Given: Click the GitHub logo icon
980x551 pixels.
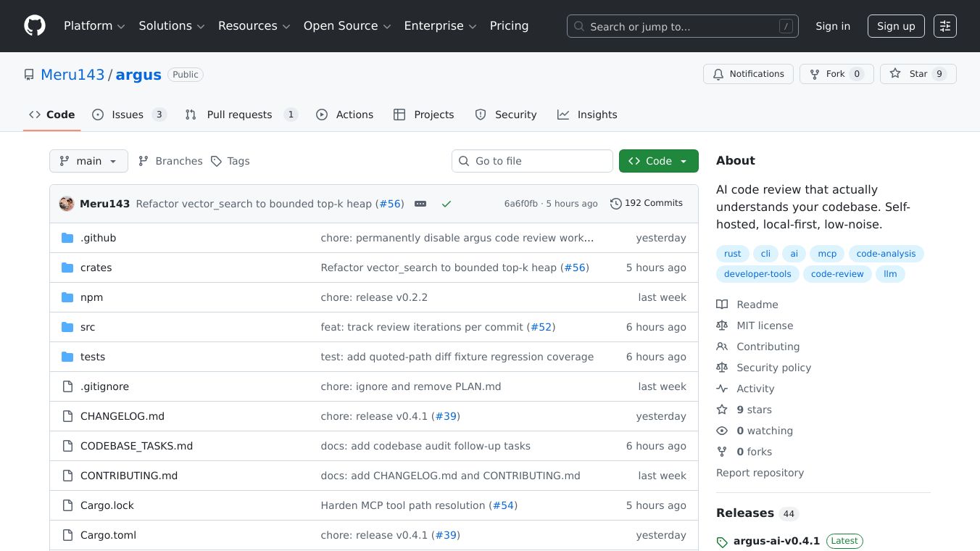Looking at the screenshot, I should [x=35, y=26].
